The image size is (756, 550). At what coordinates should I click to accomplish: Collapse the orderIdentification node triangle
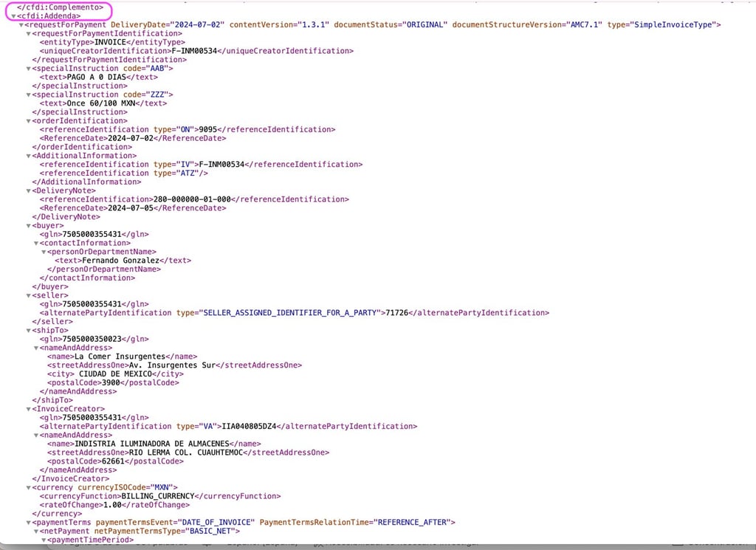(x=29, y=121)
